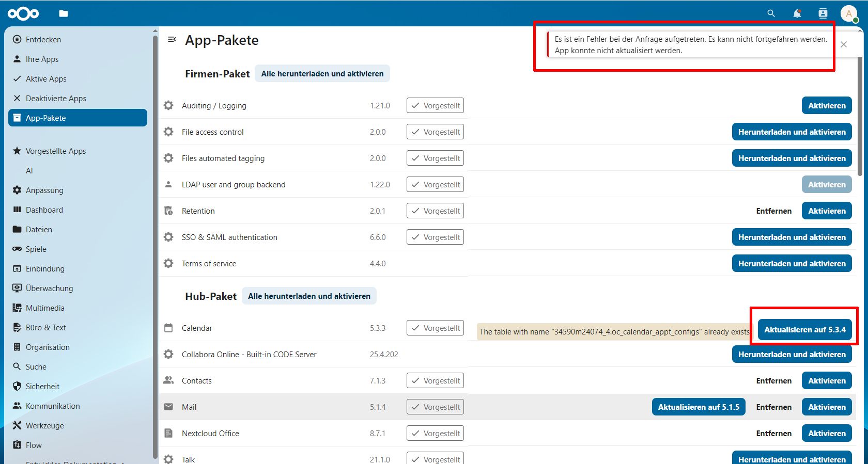Activate the Nextcloud Office app
868x464 pixels.
click(827, 433)
